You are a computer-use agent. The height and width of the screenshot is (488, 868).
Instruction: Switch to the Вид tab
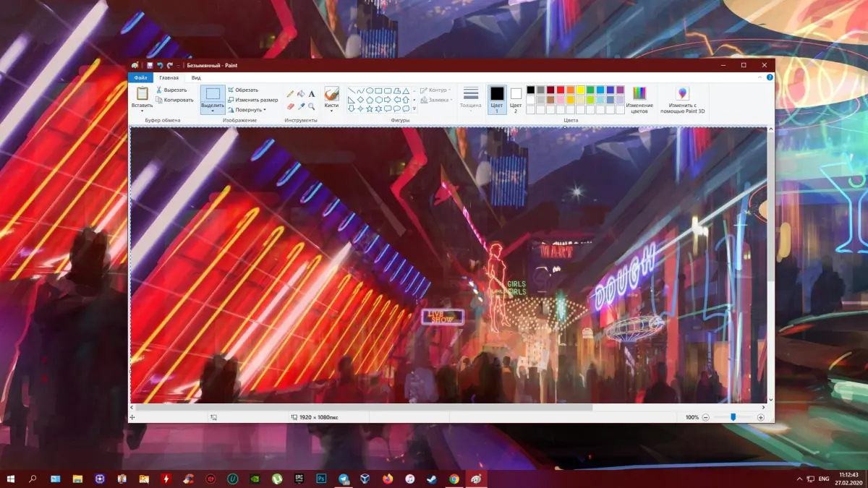[195, 77]
